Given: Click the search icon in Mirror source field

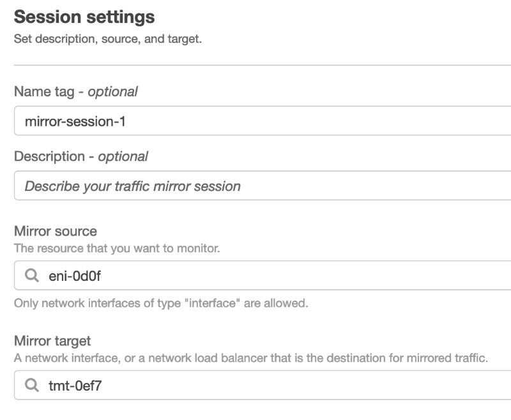Looking at the screenshot, I should click(x=32, y=276).
